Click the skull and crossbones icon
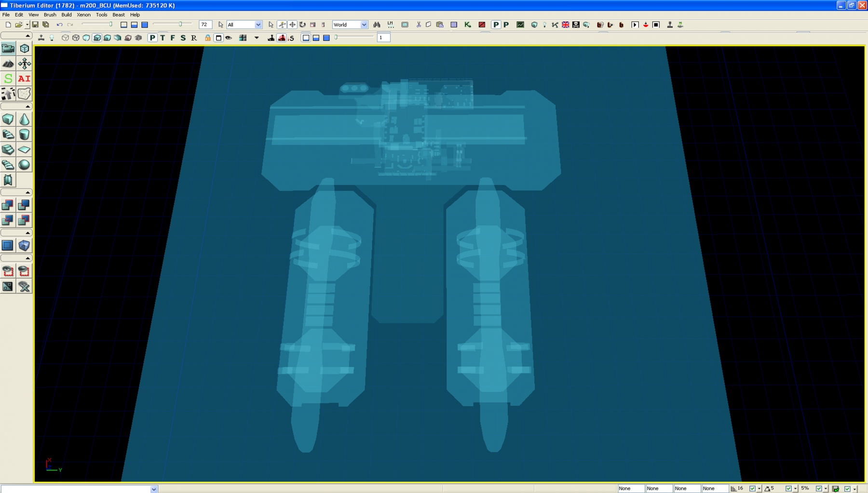The width and height of the screenshot is (868, 493). (x=576, y=25)
